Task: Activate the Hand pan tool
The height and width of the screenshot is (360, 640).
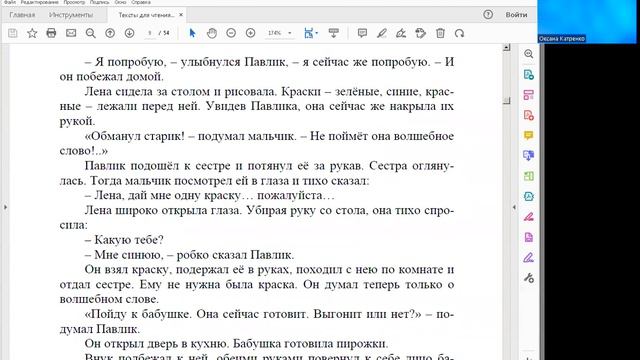Action: [x=211, y=33]
